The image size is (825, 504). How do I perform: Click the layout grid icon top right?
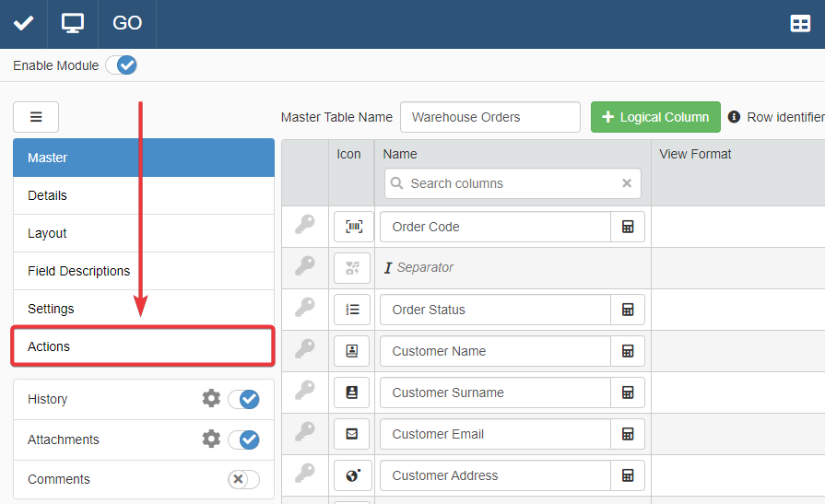(x=800, y=24)
